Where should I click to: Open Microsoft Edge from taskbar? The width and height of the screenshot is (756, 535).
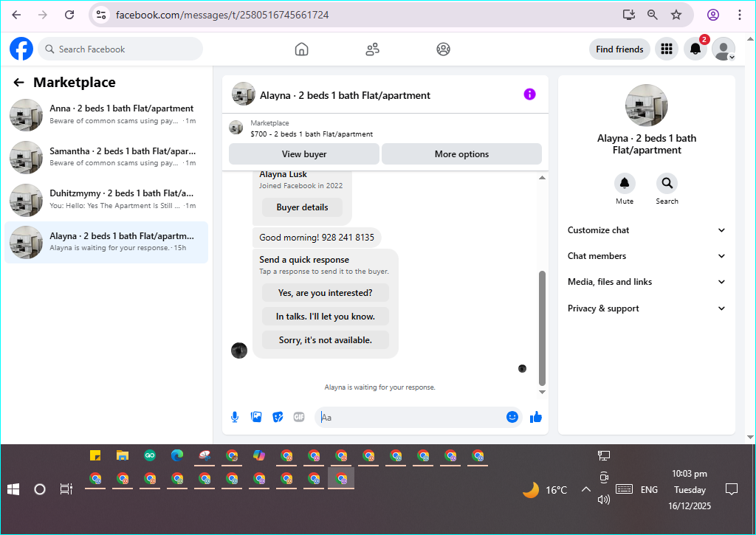point(177,455)
